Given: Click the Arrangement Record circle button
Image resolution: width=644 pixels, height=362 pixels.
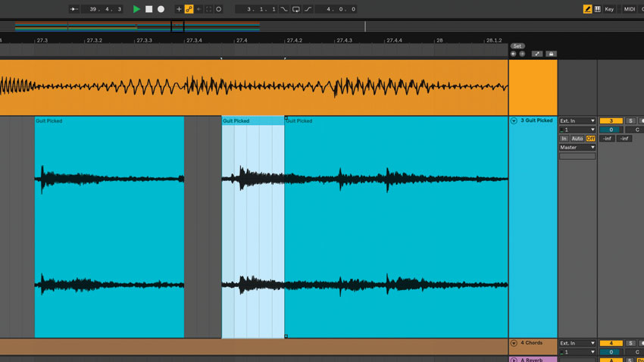Looking at the screenshot, I should 161,9.
